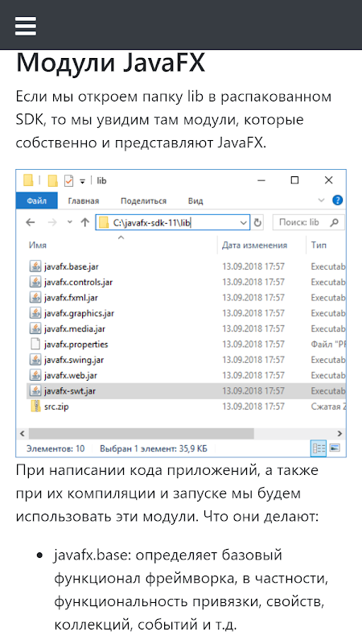362x644 pixels.
Task: Go back with the left arrow
Action: click(30, 222)
